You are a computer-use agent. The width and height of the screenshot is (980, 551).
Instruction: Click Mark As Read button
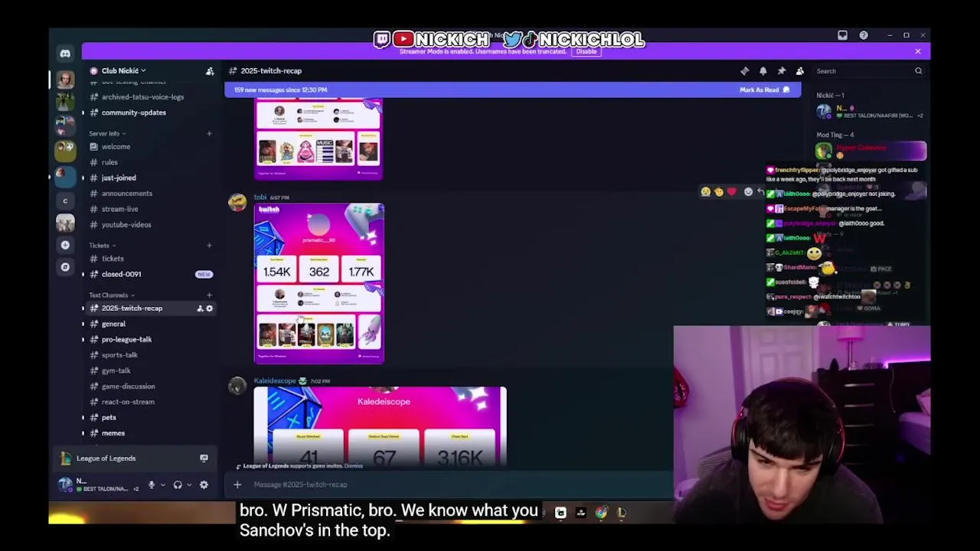(764, 90)
